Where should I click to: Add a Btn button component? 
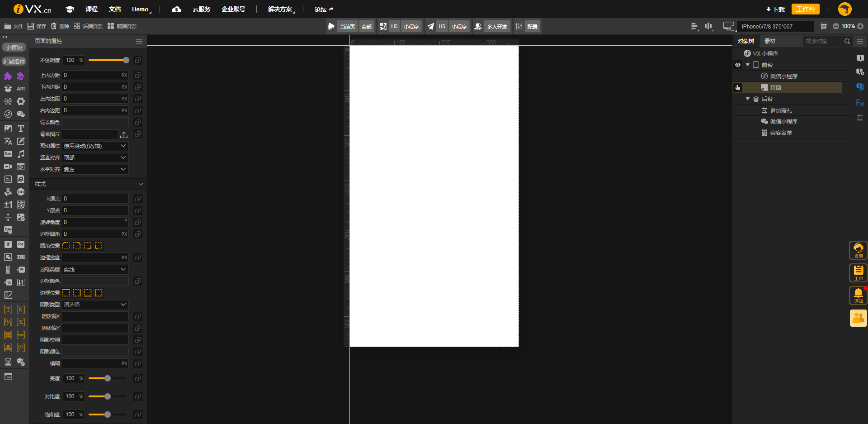point(8,154)
